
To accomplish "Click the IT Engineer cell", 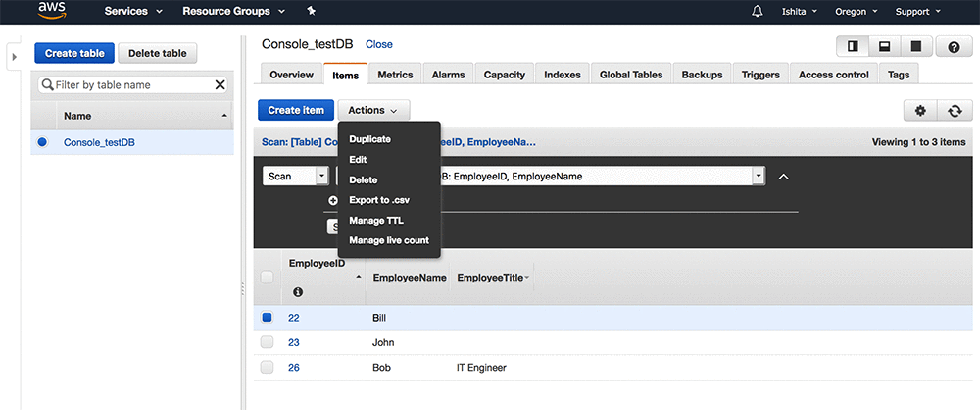I will click(x=481, y=368).
